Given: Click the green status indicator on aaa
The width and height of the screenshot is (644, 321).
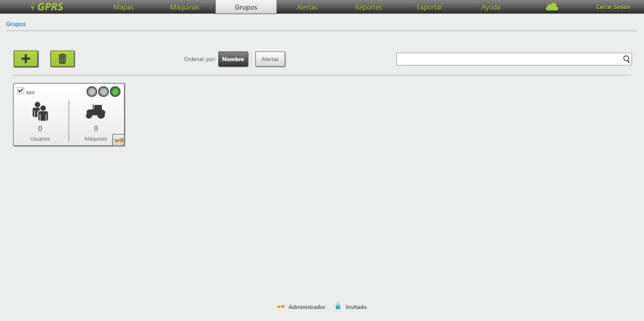Looking at the screenshot, I should click(115, 92).
